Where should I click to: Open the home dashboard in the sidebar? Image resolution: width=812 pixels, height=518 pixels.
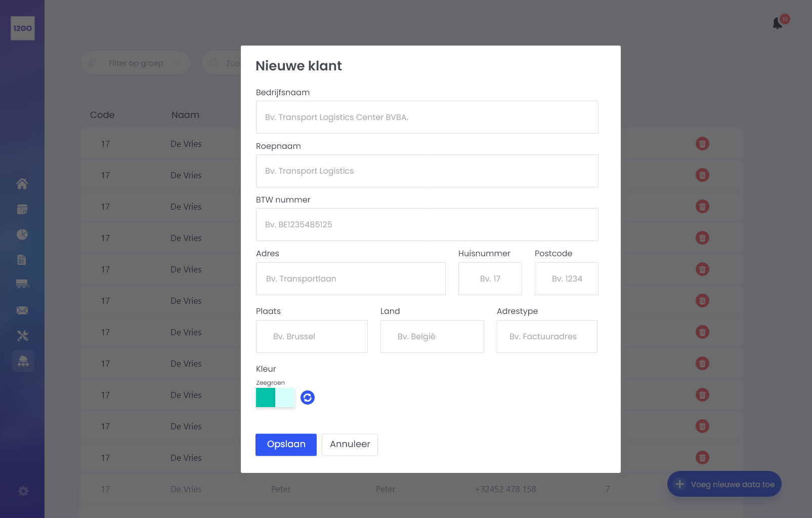pyautogui.click(x=22, y=183)
